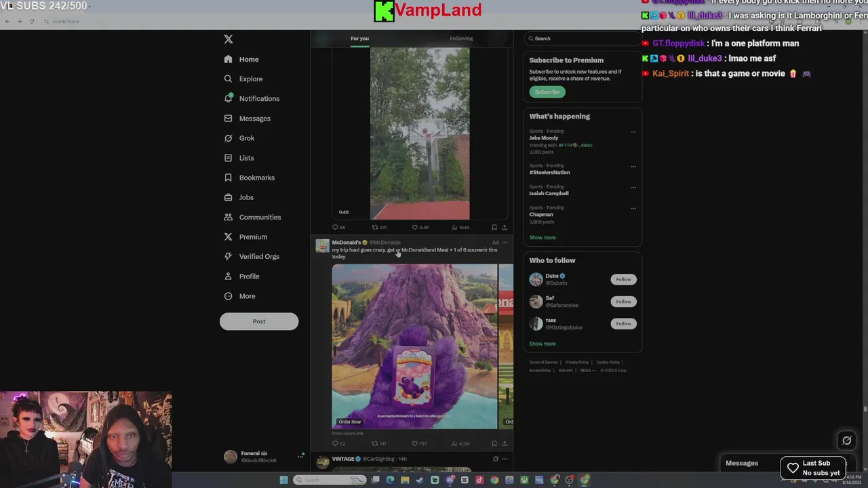Follow the Saf account
This screenshot has width=868, height=488.
point(623,302)
